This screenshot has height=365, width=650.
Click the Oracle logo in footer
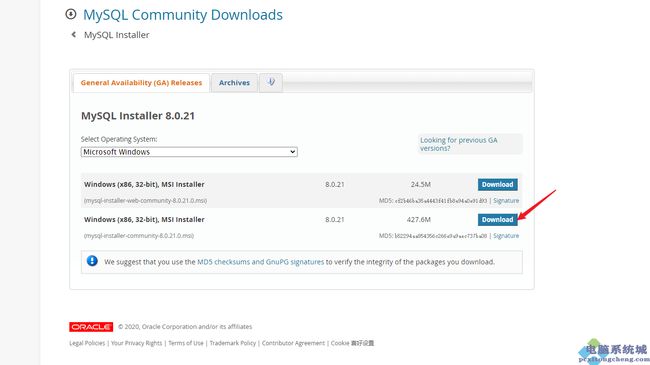tap(91, 327)
